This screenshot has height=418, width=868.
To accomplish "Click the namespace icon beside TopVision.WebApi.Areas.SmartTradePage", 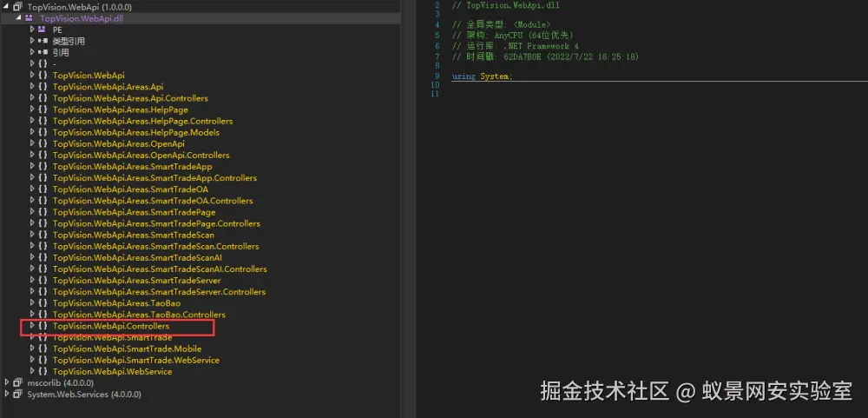I will [43, 212].
